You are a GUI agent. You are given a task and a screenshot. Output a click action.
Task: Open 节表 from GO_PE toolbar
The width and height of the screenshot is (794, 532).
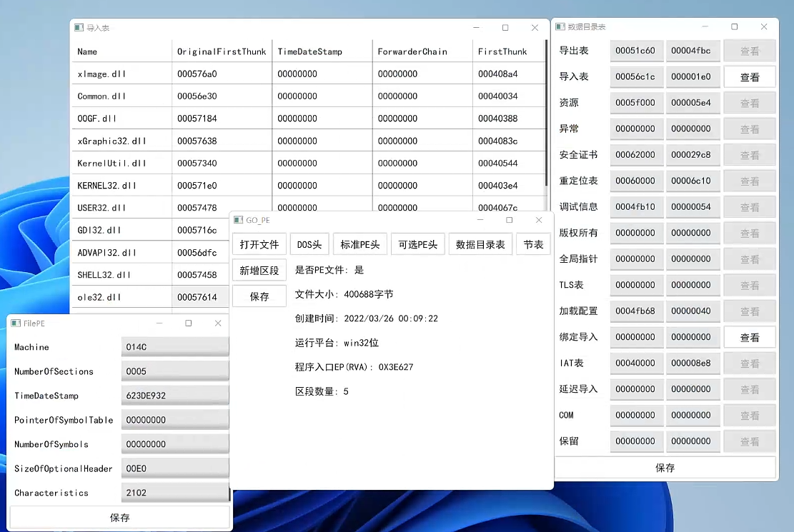(533, 244)
